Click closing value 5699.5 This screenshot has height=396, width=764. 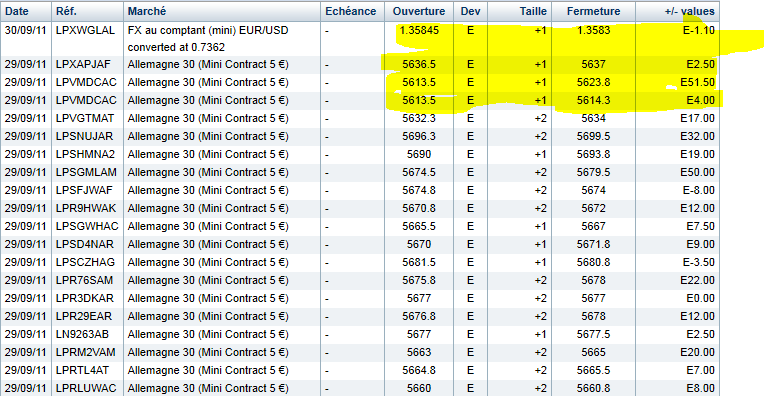pos(593,136)
